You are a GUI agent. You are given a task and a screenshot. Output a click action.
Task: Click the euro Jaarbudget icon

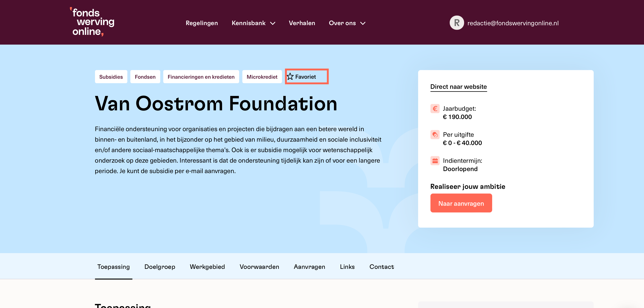coord(435,109)
